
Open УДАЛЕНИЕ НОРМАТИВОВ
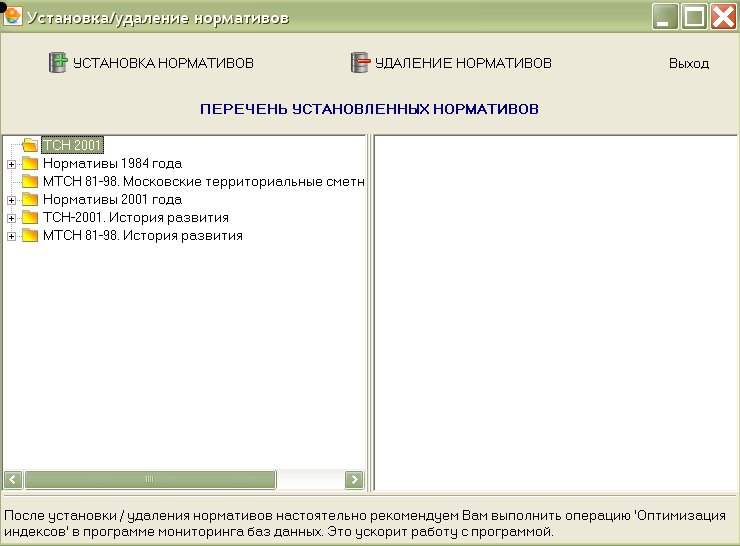pos(451,63)
